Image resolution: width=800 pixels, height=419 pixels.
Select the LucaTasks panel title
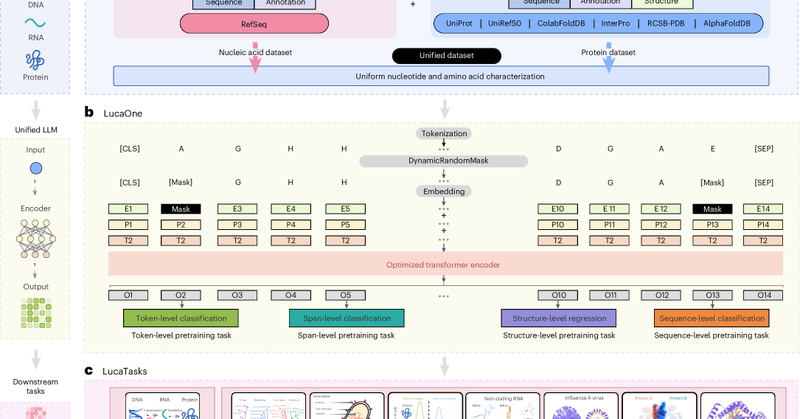click(124, 372)
